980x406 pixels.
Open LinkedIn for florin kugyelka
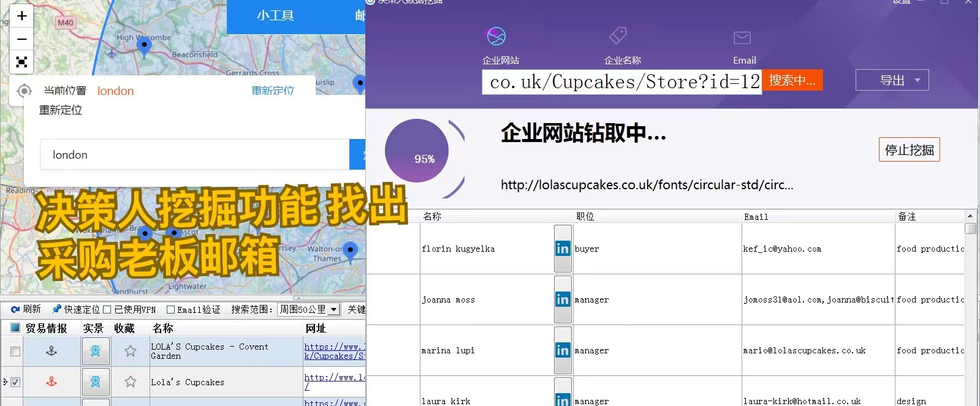[563, 249]
